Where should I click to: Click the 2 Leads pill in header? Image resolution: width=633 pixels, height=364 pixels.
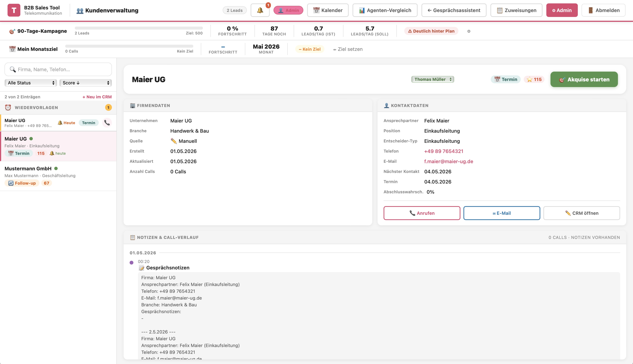click(x=234, y=10)
